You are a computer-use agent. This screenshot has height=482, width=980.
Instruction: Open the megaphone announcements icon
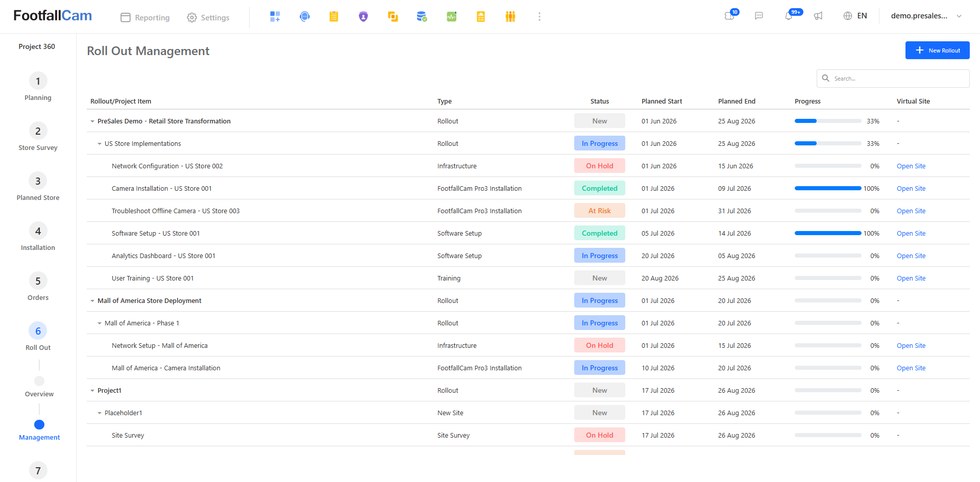pos(818,16)
